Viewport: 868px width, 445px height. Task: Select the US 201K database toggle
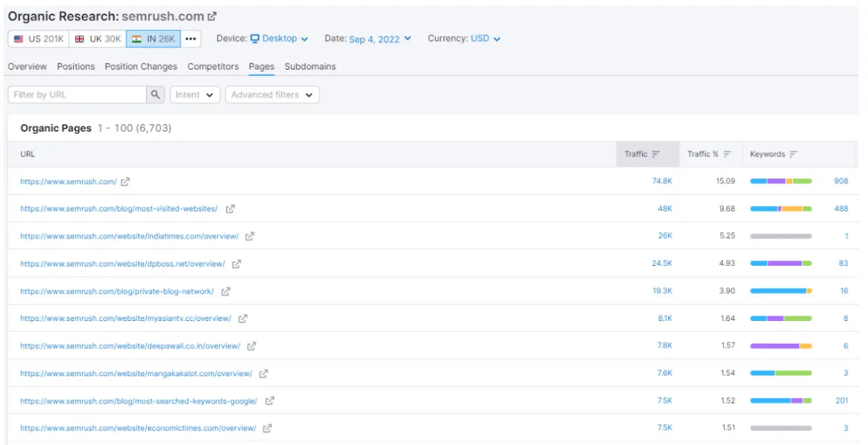[x=39, y=39]
